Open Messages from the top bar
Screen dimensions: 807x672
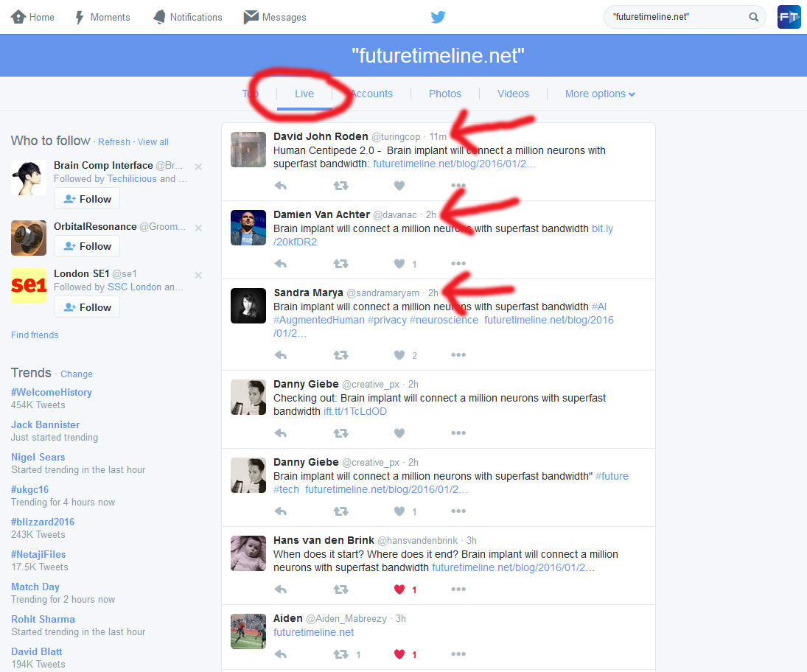click(275, 17)
